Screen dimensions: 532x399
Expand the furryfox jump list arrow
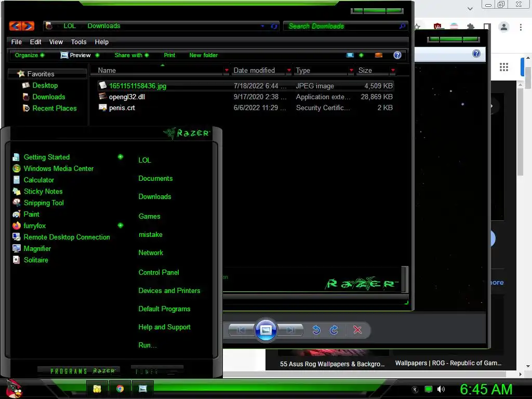(121, 225)
